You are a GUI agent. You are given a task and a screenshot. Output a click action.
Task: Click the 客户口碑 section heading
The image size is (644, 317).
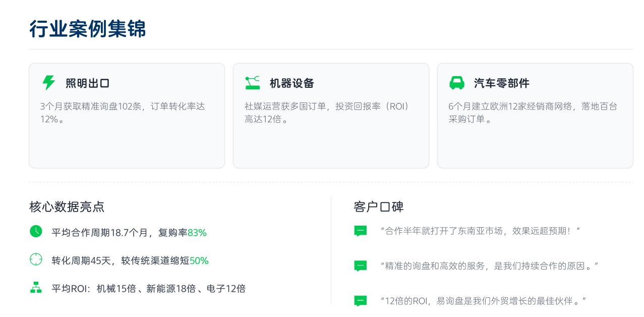tap(378, 206)
